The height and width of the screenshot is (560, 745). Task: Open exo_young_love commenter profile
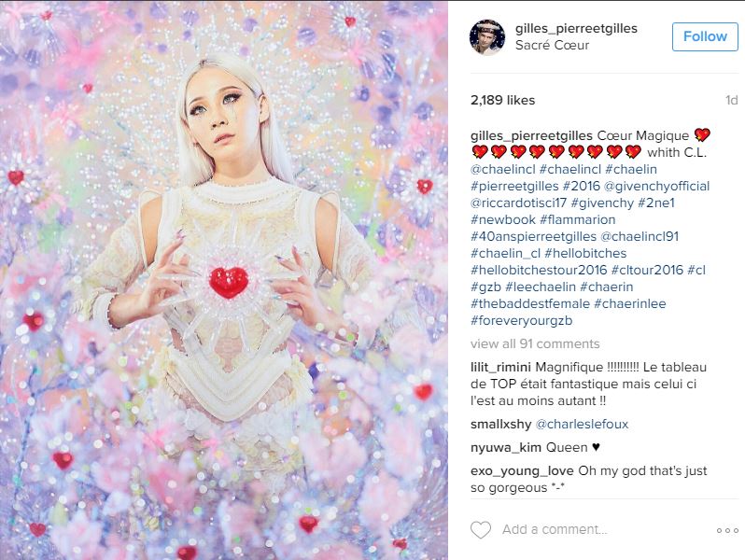click(522, 470)
